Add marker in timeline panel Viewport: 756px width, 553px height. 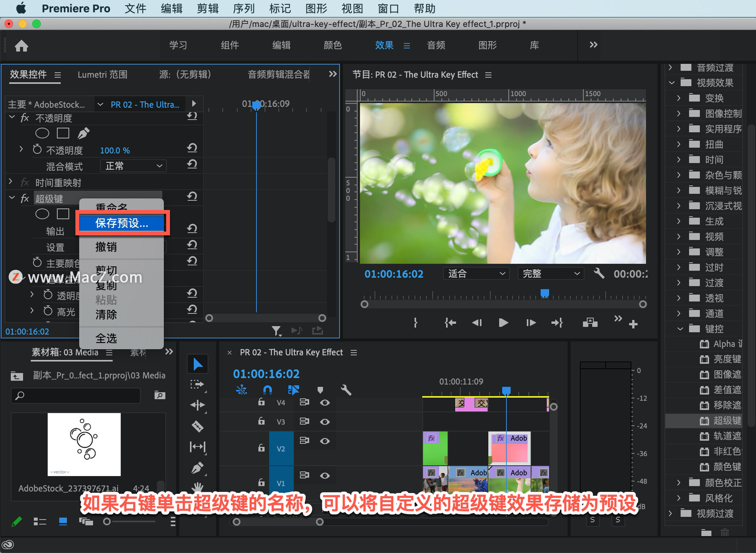pos(320,390)
